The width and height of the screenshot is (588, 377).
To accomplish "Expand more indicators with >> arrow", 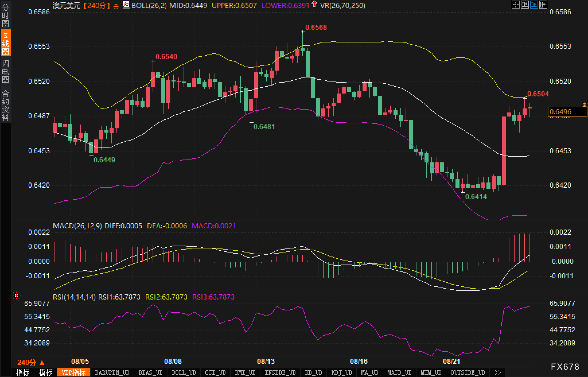I will tap(498, 372).
